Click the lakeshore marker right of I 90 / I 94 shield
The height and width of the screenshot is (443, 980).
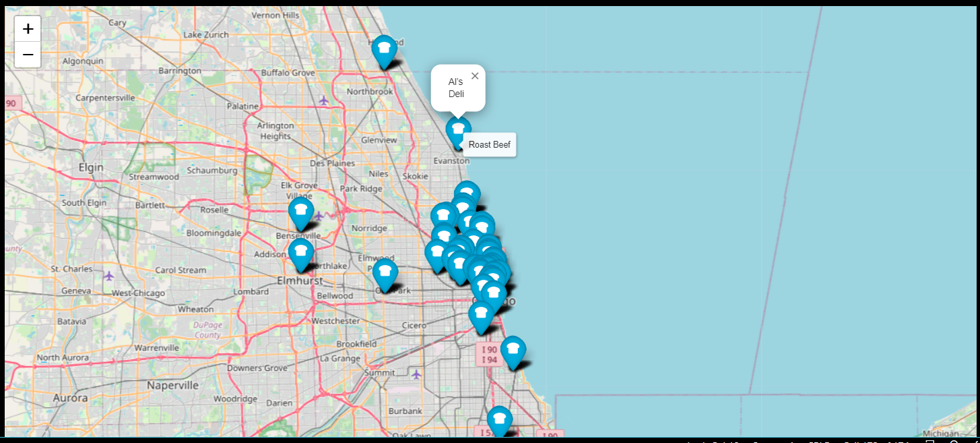(x=513, y=353)
